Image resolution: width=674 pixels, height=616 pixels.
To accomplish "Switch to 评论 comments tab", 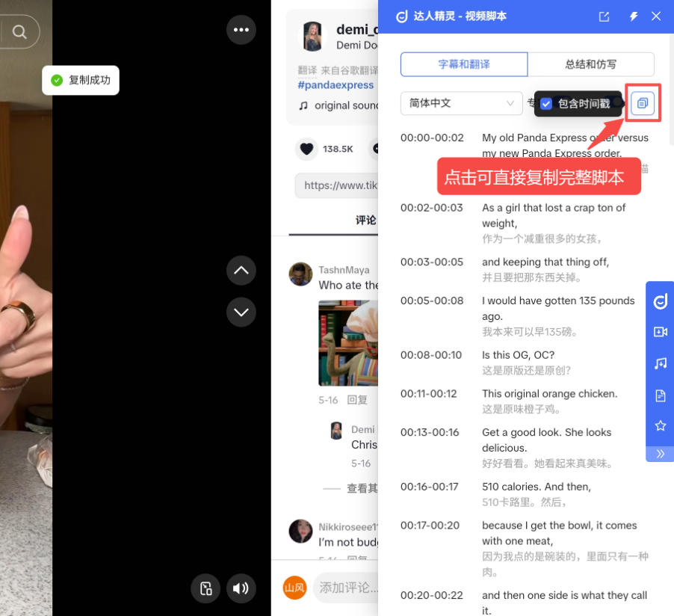I will (x=365, y=221).
